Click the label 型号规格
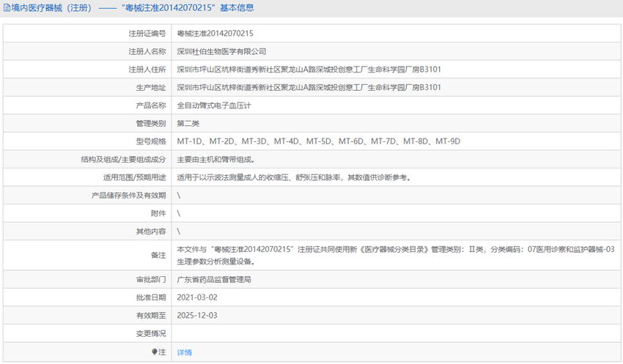This screenshot has width=623, height=364. pos(151,141)
